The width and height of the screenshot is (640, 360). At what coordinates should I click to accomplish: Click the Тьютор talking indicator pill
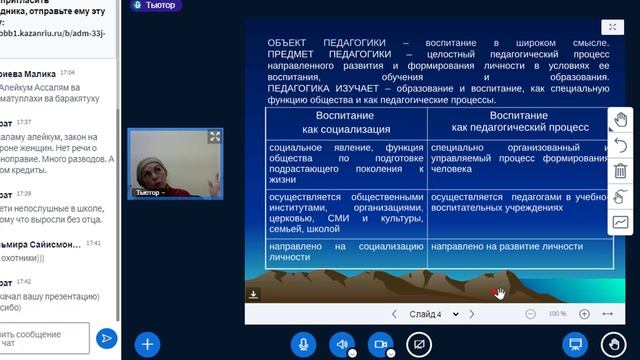click(x=156, y=5)
